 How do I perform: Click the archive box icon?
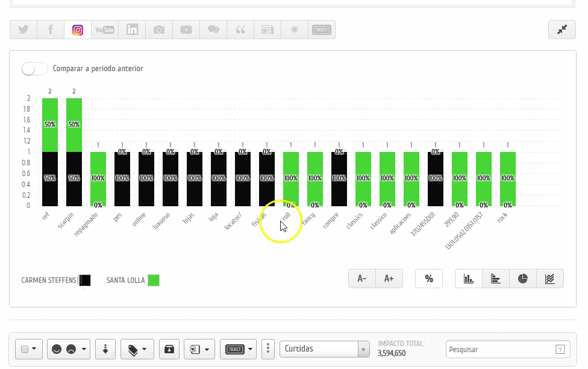coord(169,348)
